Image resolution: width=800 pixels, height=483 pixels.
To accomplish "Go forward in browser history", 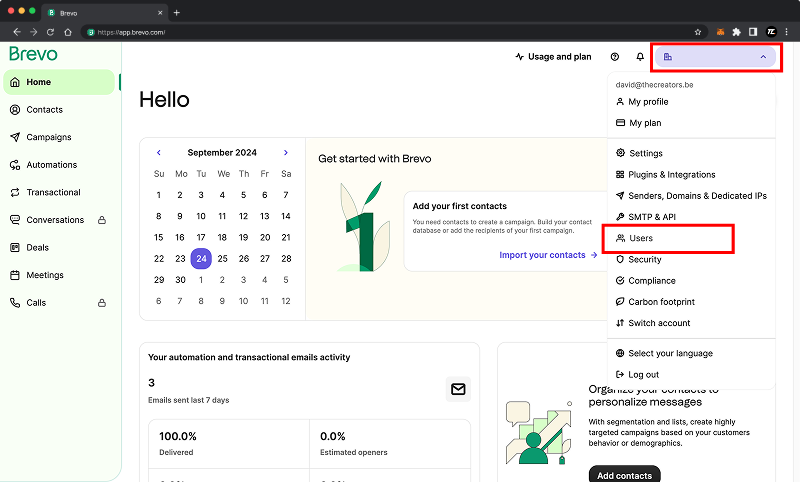I will 34,32.
